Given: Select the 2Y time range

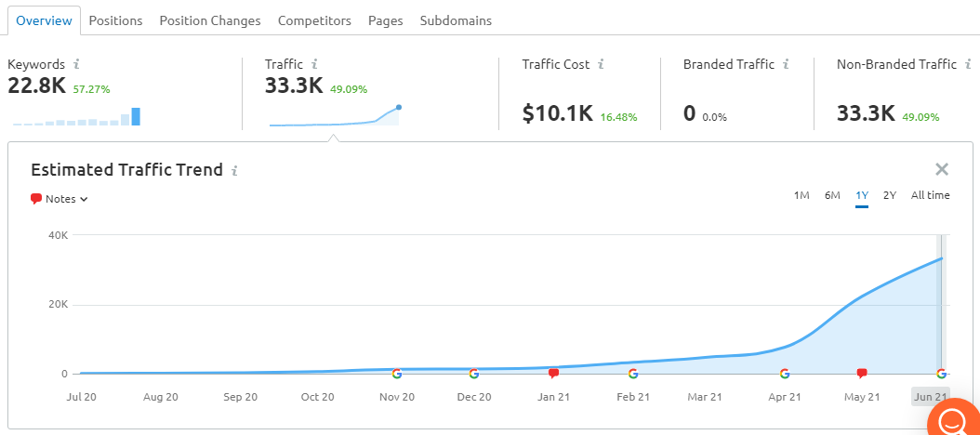Looking at the screenshot, I should click(890, 195).
